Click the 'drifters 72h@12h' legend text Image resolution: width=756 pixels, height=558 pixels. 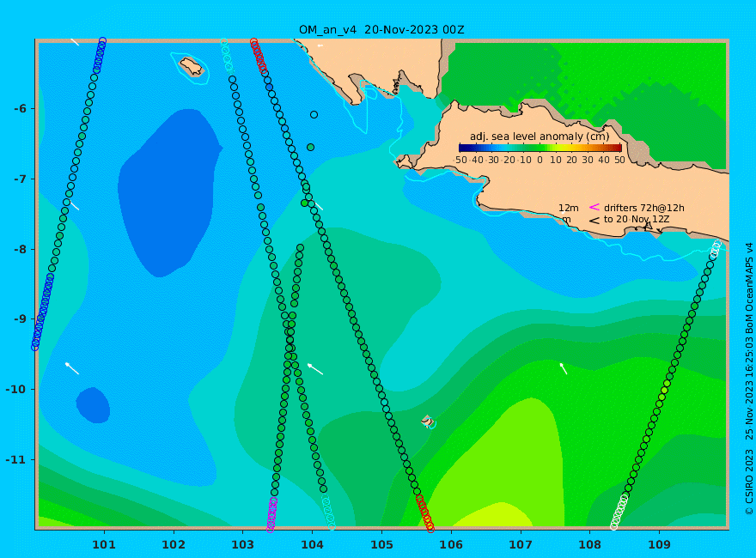643,208
